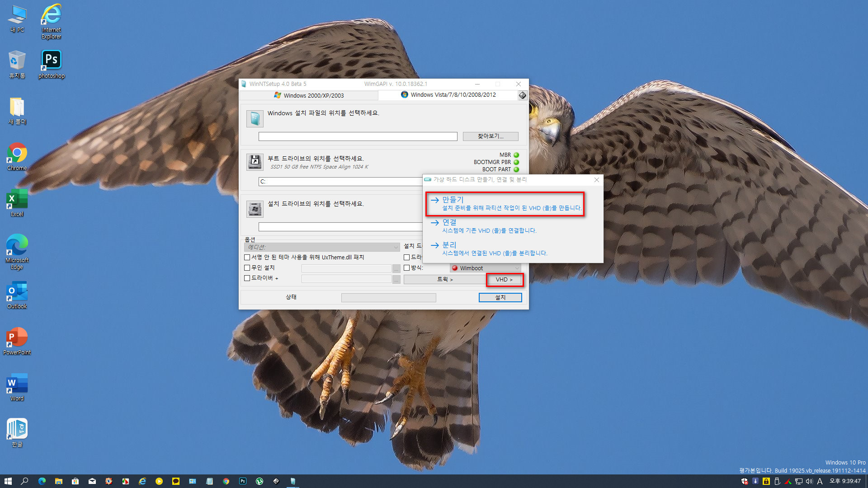This screenshot has height=488, width=868.
Task: Click the network tray icon
Action: (x=799, y=481)
